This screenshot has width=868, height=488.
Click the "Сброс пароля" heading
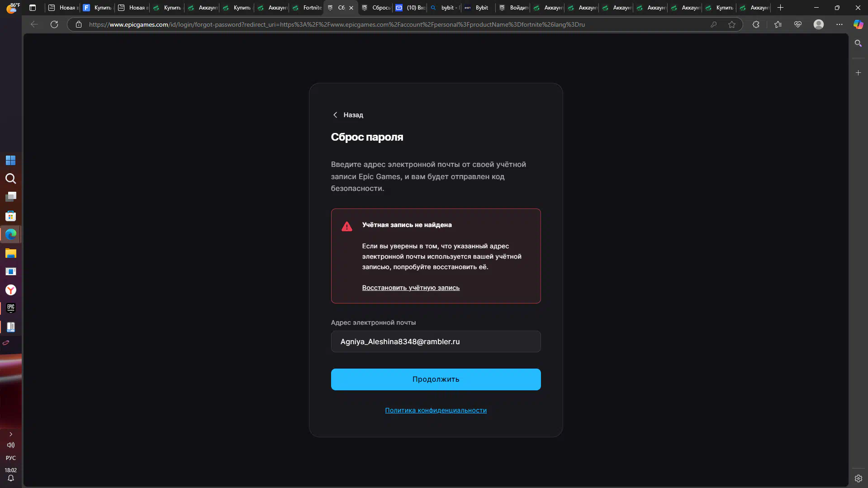click(367, 137)
